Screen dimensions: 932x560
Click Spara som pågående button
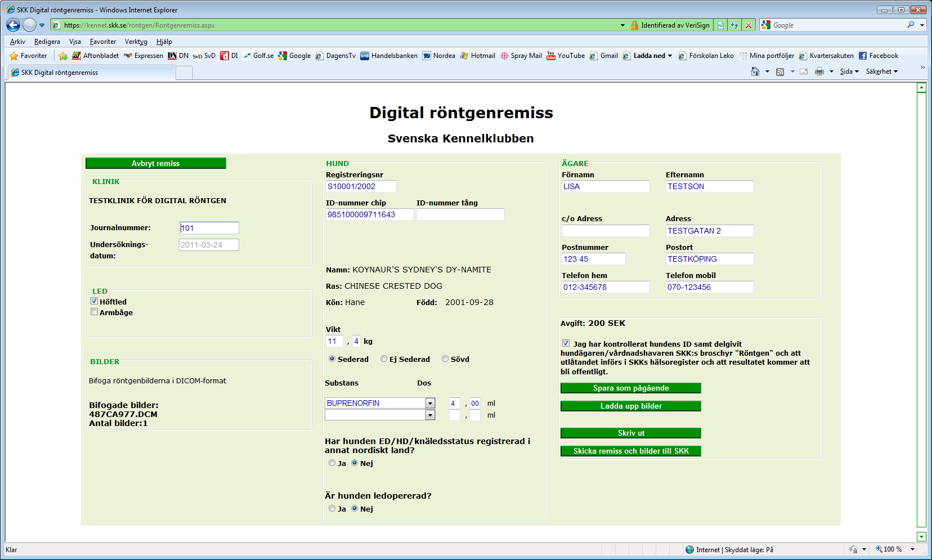[631, 388]
